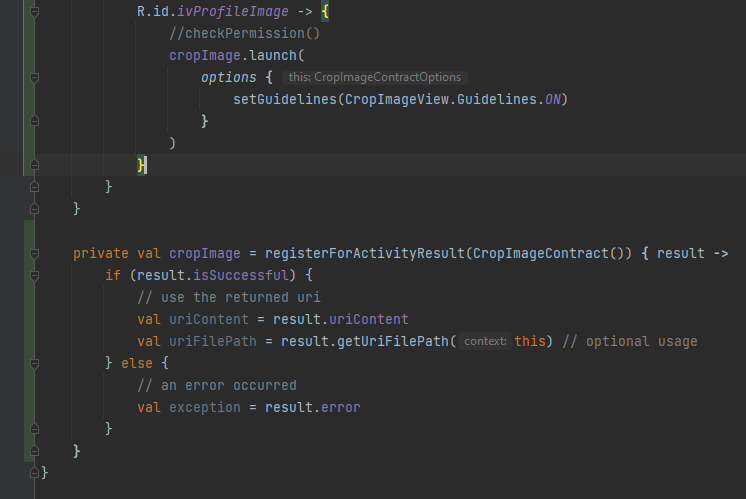Click the ON enum constant
This screenshot has height=499, width=746.
[552, 99]
